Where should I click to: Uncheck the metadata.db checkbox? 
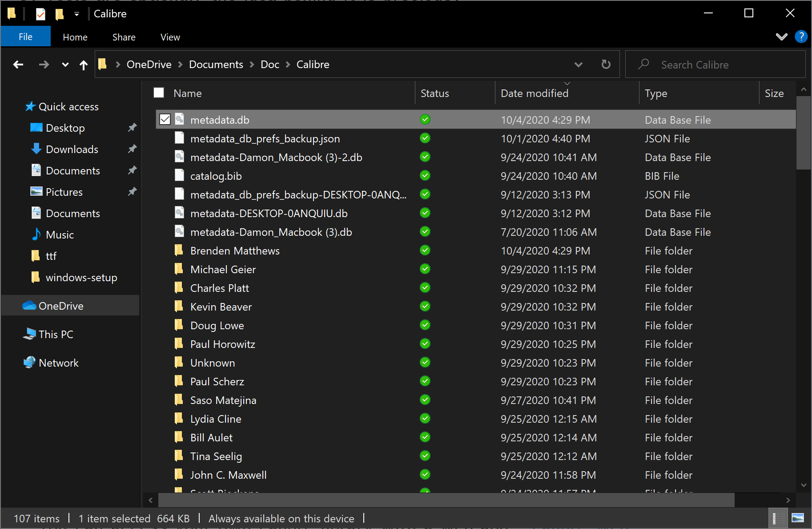(x=165, y=120)
